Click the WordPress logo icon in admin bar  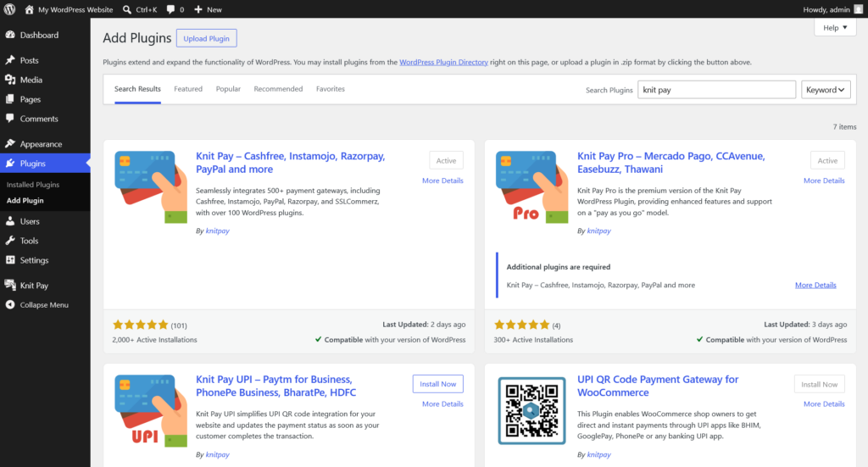(x=9, y=9)
